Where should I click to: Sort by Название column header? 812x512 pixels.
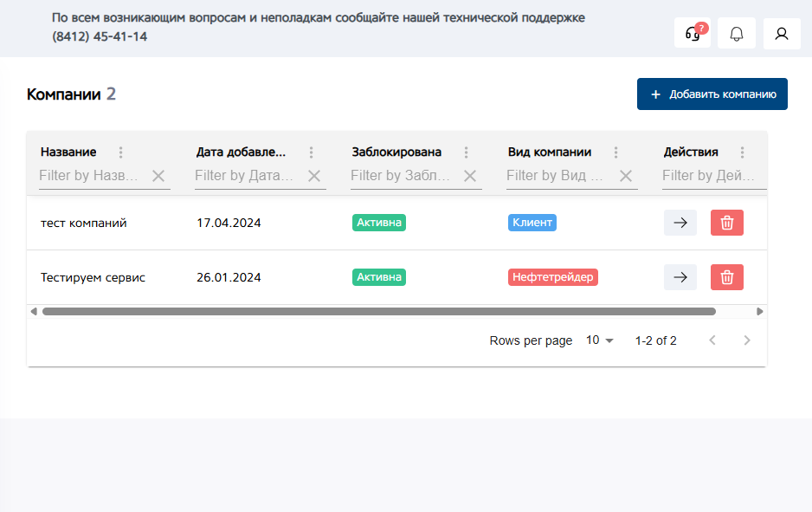[x=68, y=152]
